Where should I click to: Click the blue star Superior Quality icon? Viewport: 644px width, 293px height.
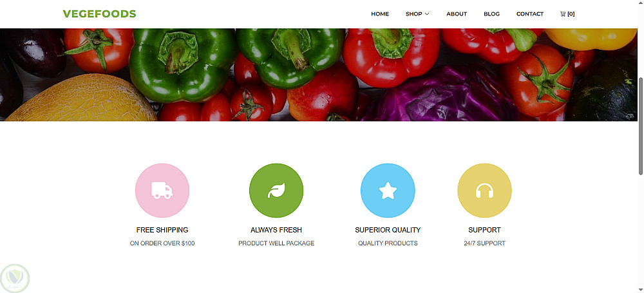tap(388, 190)
